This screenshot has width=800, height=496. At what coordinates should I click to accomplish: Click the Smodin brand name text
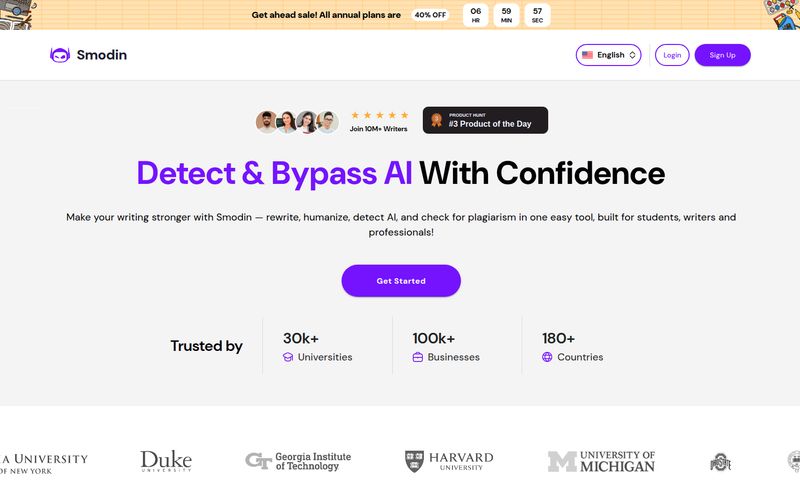101,55
